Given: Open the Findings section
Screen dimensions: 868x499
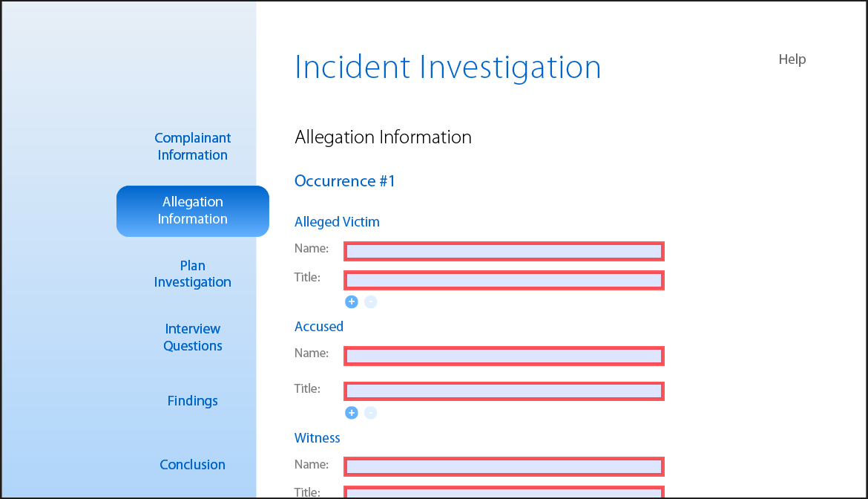Looking at the screenshot, I should (x=192, y=401).
